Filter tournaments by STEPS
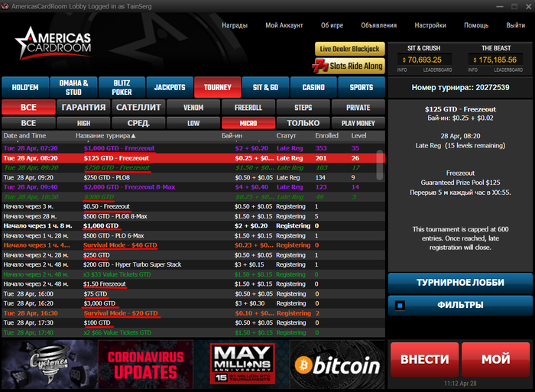This screenshot has height=392, width=535. (303, 108)
